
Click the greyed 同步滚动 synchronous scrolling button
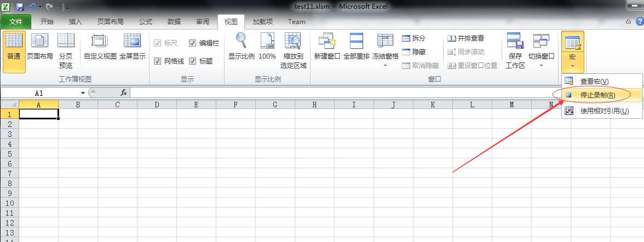pos(465,52)
